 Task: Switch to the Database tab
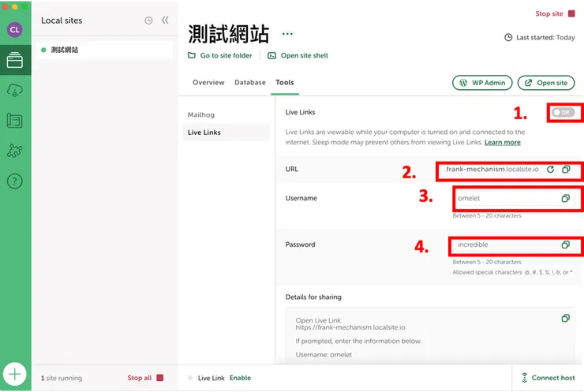coord(250,82)
